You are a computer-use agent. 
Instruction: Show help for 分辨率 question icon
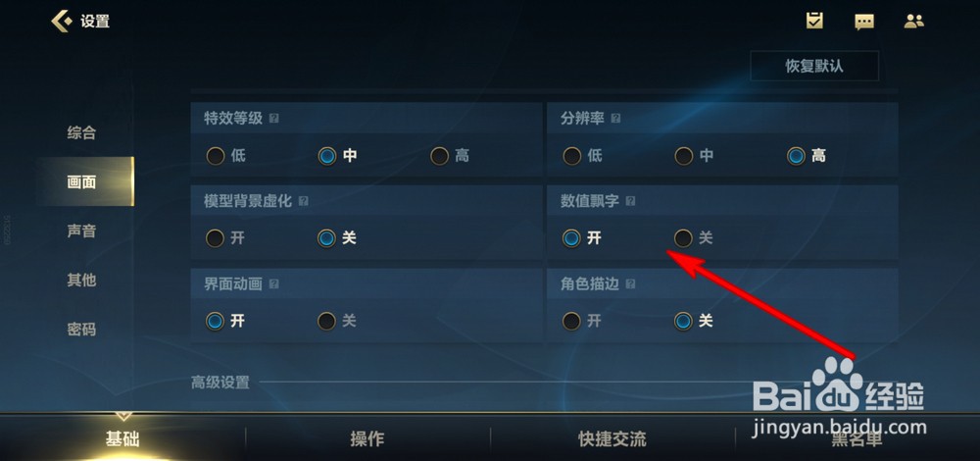tap(615, 118)
